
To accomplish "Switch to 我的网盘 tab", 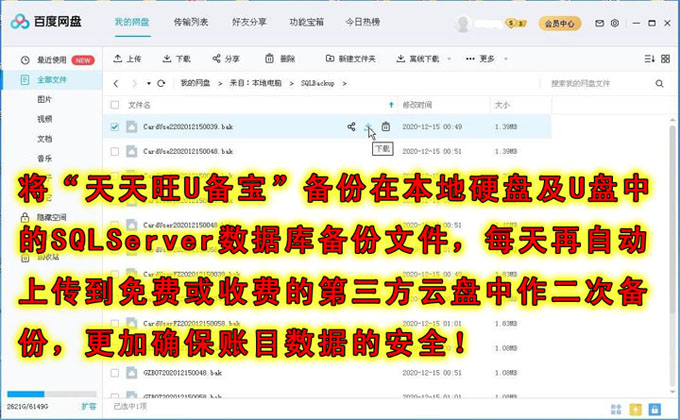I will (x=132, y=22).
